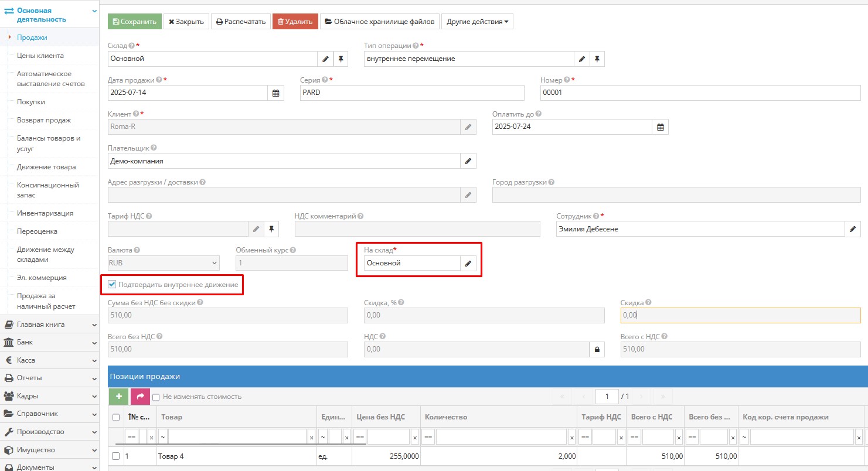Click the green Сохранить button
868x471 pixels.
[135, 22]
